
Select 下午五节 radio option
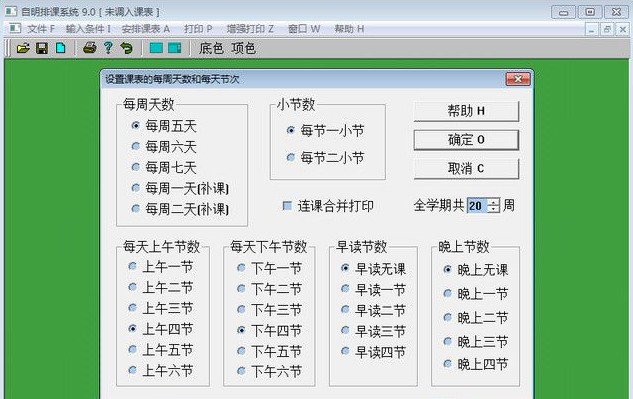click(x=270, y=351)
